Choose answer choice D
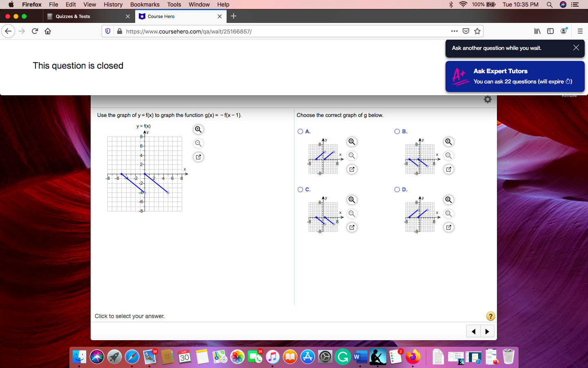Image resolution: width=588 pixels, height=368 pixels. (x=397, y=189)
